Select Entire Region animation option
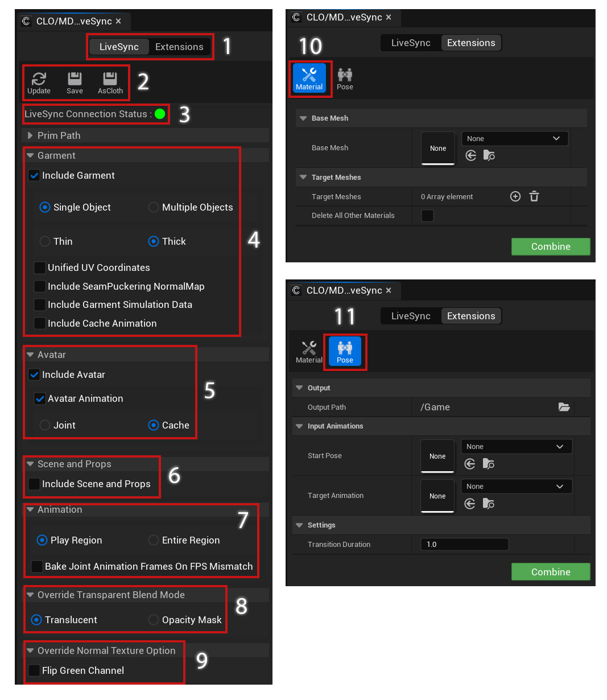The image size is (607, 700). click(x=154, y=540)
